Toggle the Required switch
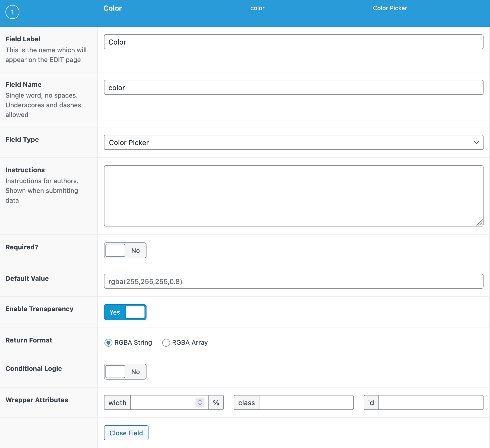Image resolution: width=490 pixels, height=448 pixels. [x=125, y=250]
